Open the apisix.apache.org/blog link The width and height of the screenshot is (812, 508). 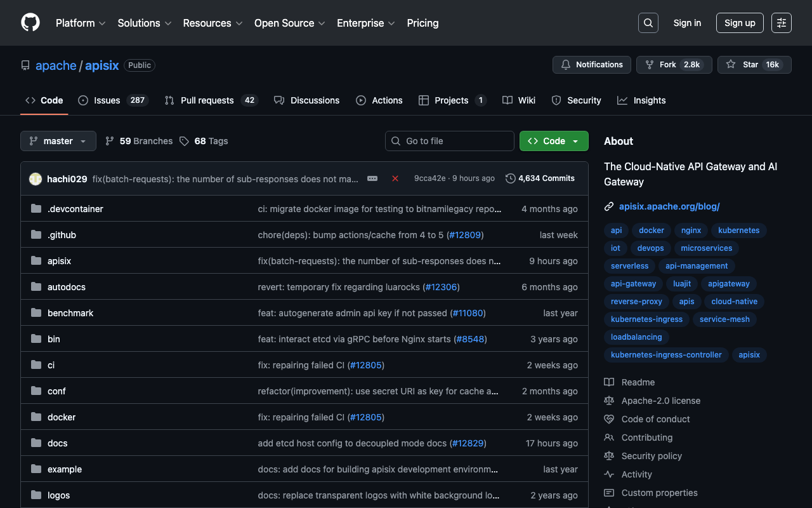(669, 206)
